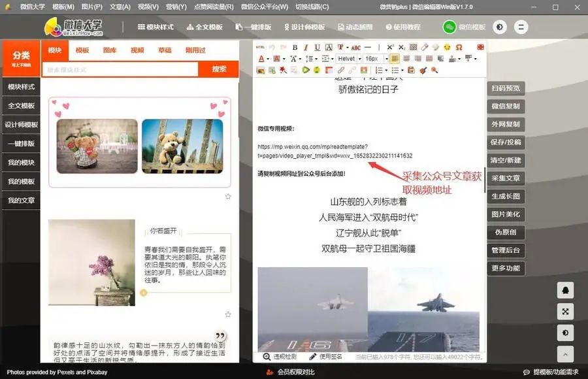
Task: Select the eraser clear-format tool
Action: pos(425,47)
